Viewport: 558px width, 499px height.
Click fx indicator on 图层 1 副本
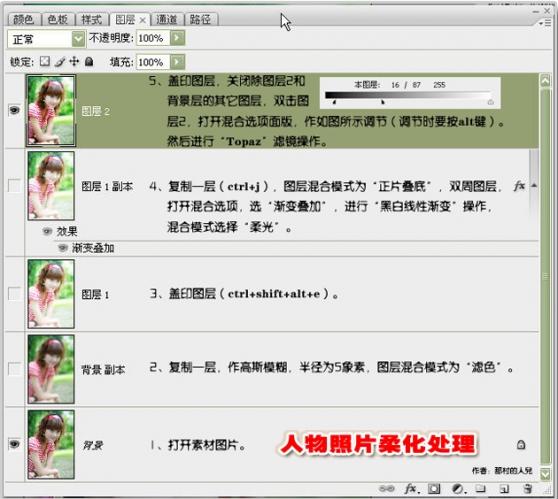click(520, 185)
